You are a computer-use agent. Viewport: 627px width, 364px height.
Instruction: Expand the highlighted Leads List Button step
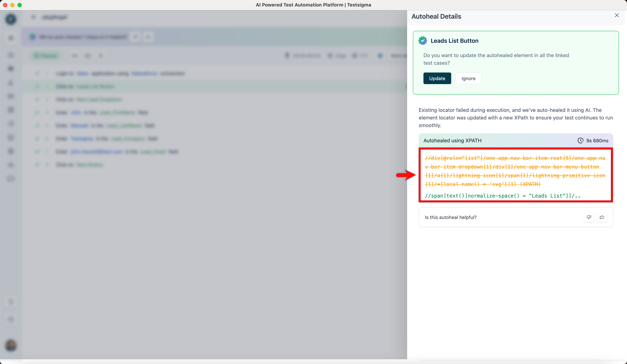[x=47, y=86]
